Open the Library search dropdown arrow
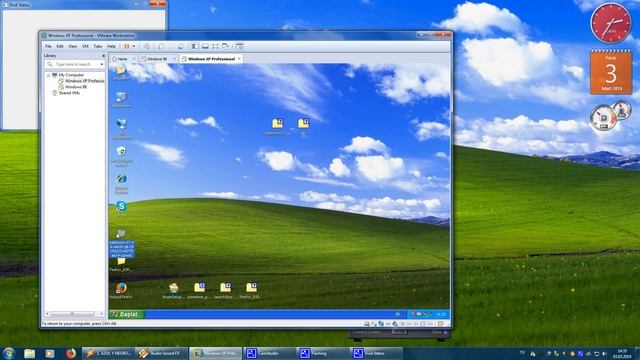 pos(102,64)
